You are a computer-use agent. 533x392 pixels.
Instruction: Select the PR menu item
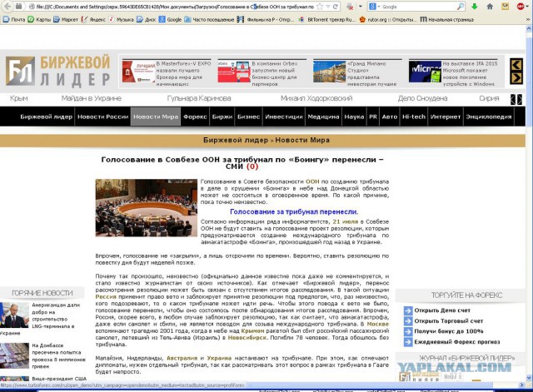(373, 117)
